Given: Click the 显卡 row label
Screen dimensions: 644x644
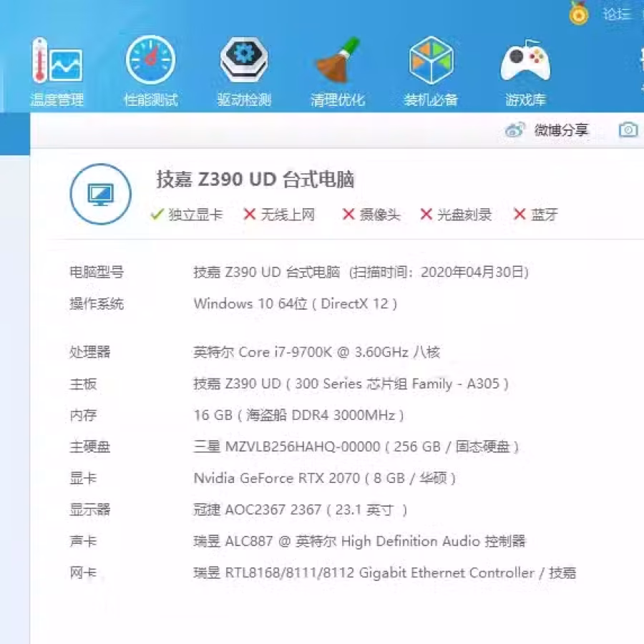Looking at the screenshot, I should (x=84, y=479).
